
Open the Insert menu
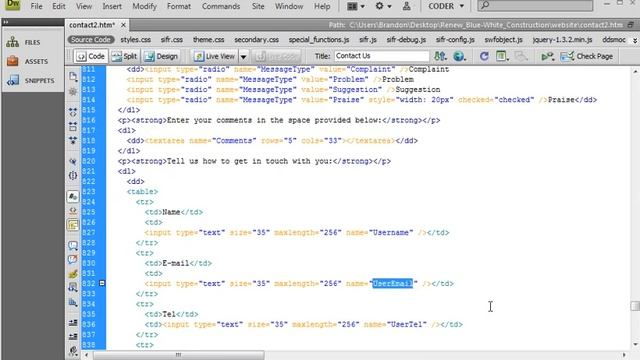coord(112,6)
